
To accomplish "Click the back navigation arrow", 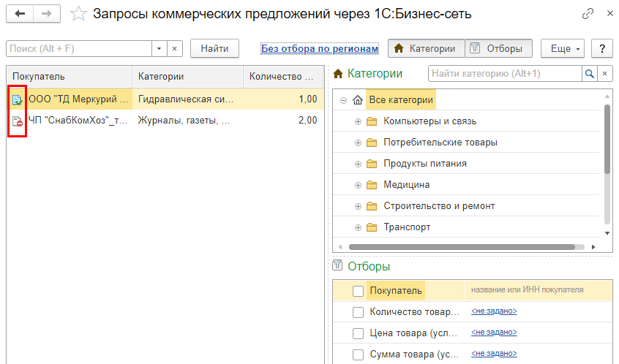I will coord(20,14).
